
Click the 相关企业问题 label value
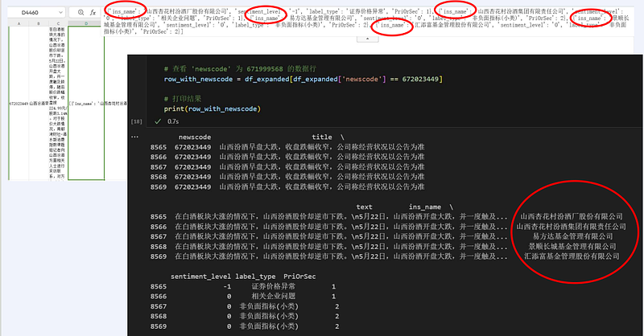click(273, 296)
